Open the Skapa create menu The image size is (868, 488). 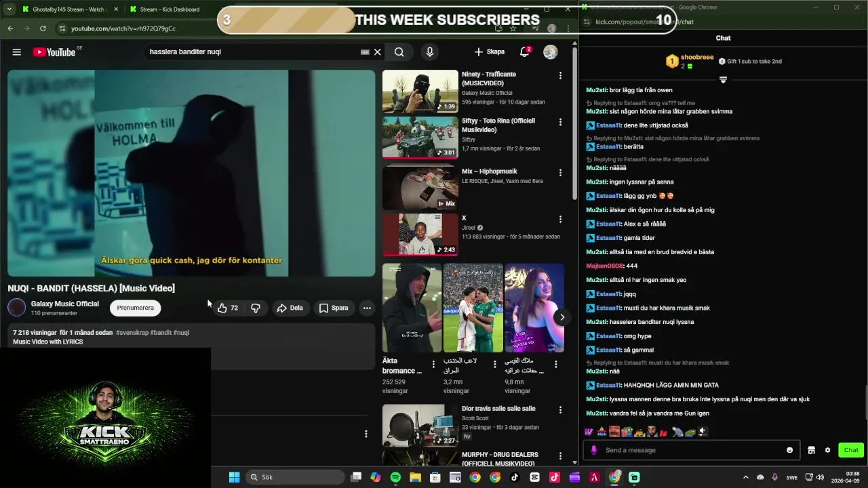pos(490,52)
